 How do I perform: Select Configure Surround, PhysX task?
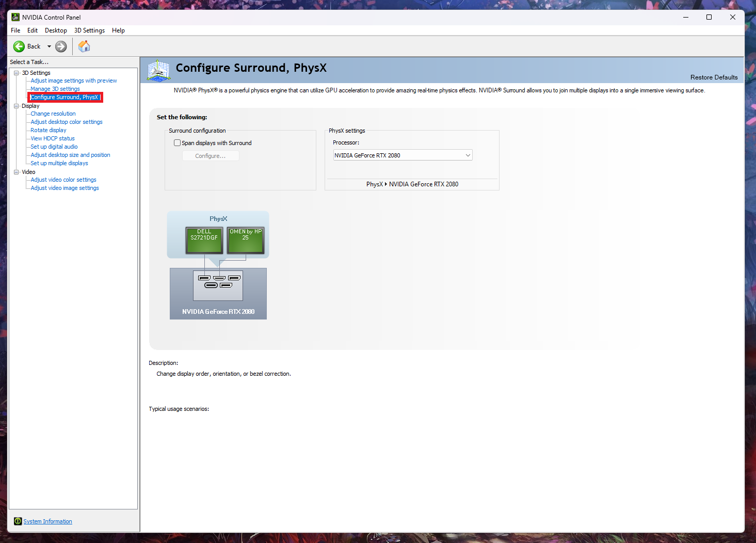click(x=65, y=97)
